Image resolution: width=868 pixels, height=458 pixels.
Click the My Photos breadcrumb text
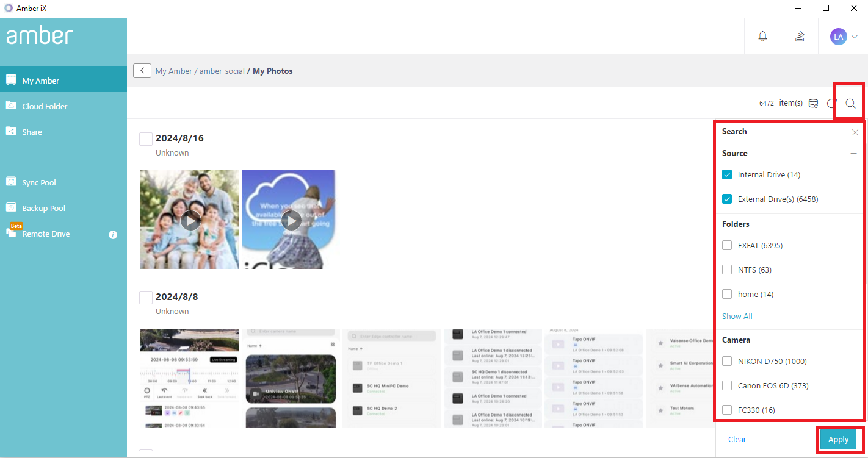pos(273,71)
